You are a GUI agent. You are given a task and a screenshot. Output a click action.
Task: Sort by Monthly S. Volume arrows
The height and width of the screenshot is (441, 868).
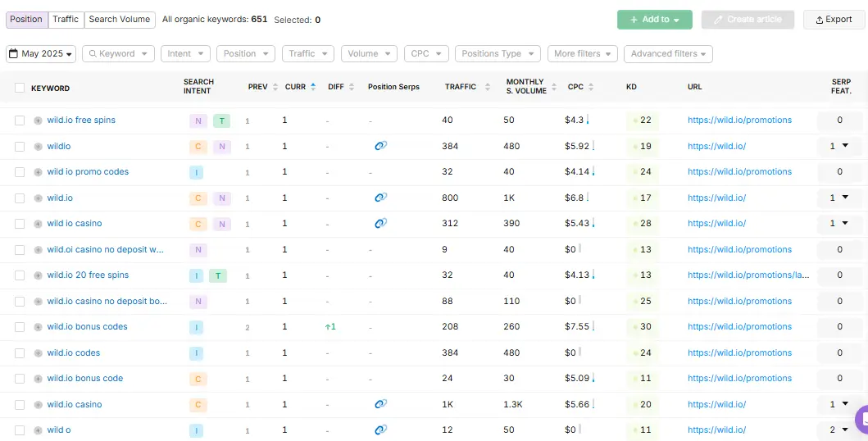click(x=554, y=87)
